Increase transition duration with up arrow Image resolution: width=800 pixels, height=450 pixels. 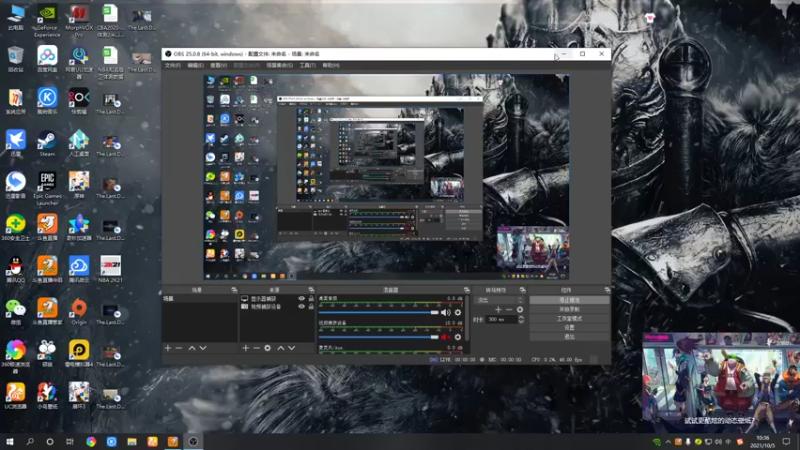(x=521, y=317)
